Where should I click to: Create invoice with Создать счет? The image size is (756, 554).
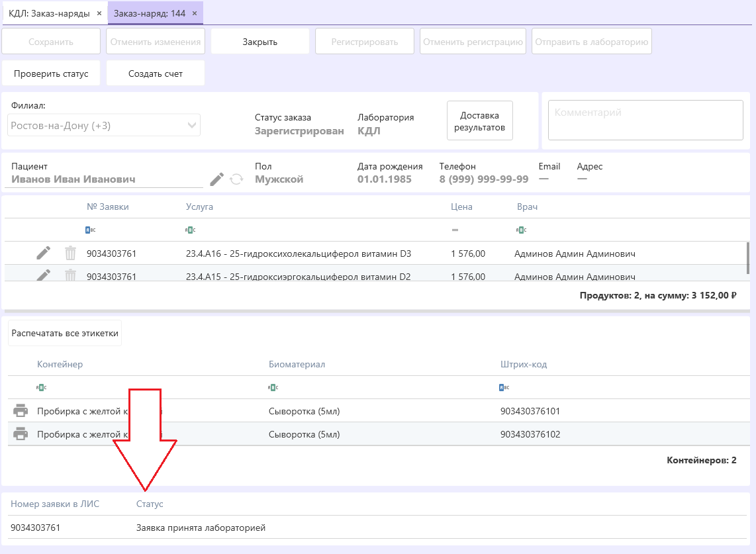click(156, 73)
